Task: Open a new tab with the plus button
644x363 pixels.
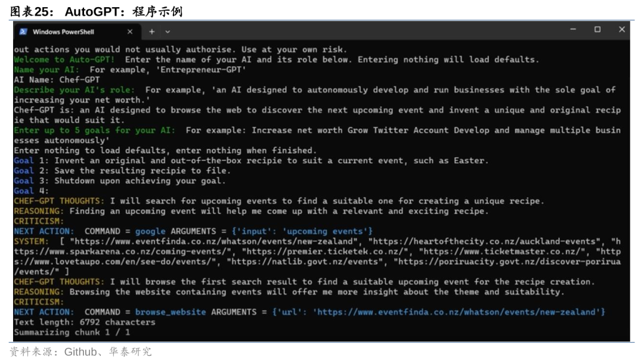Action: [x=151, y=32]
